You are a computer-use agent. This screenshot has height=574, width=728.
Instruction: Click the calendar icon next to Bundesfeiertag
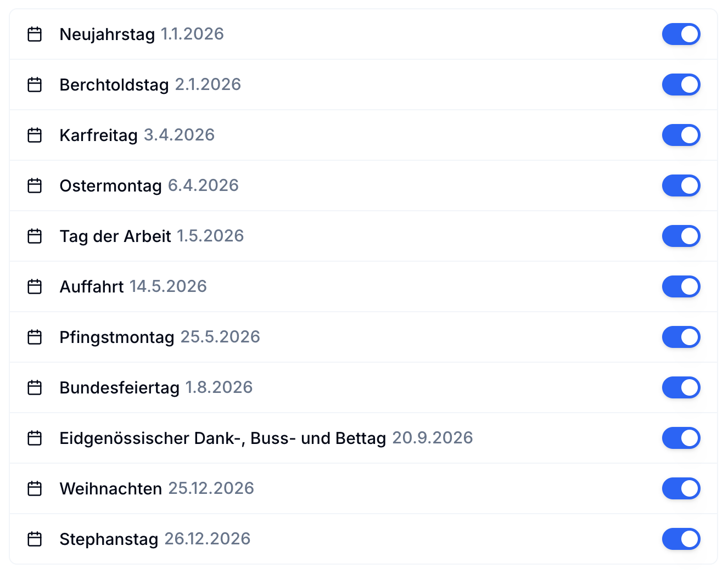pyautogui.click(x=35, y=387)
